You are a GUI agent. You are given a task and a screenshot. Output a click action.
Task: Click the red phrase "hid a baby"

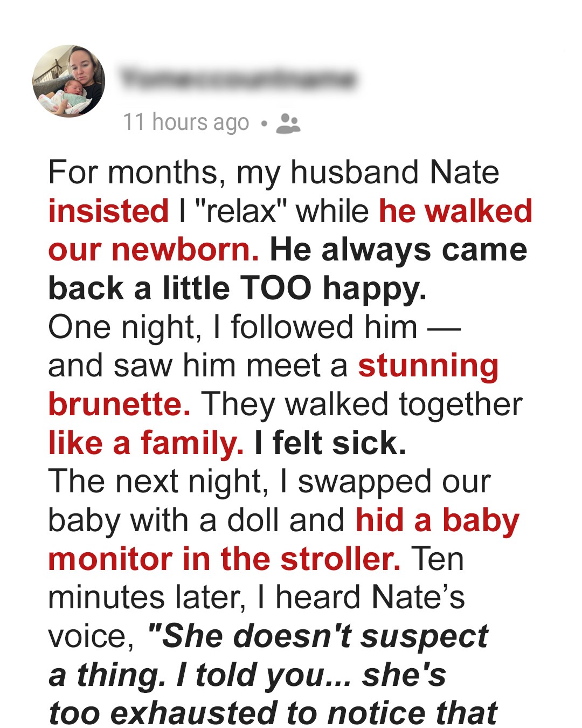pos(437,520)
